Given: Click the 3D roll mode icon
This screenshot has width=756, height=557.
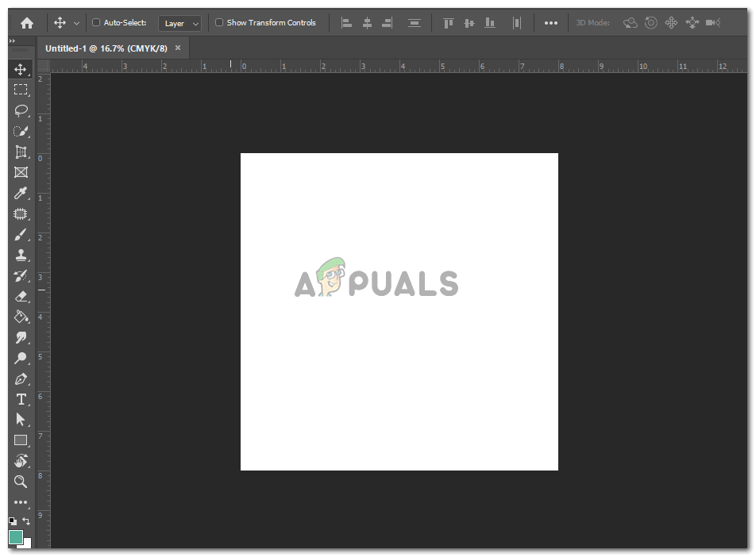Looking at the screenshot, I should pos(651,23).
